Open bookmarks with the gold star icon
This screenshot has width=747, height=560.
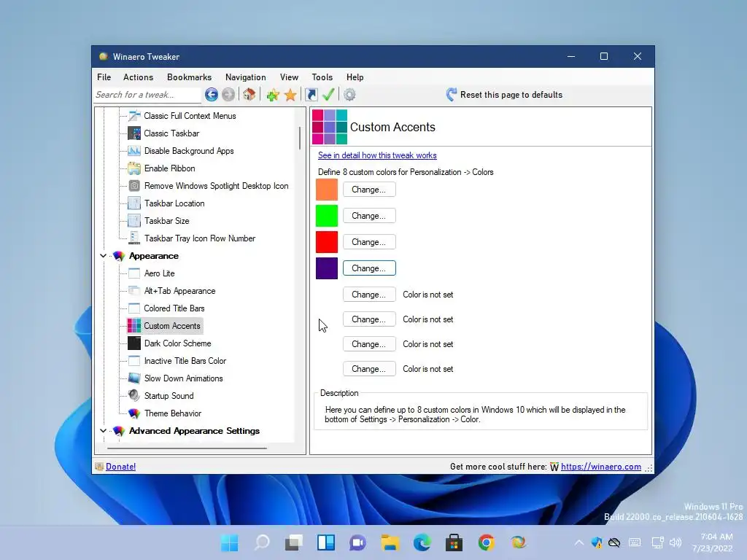tap(290, 95)
